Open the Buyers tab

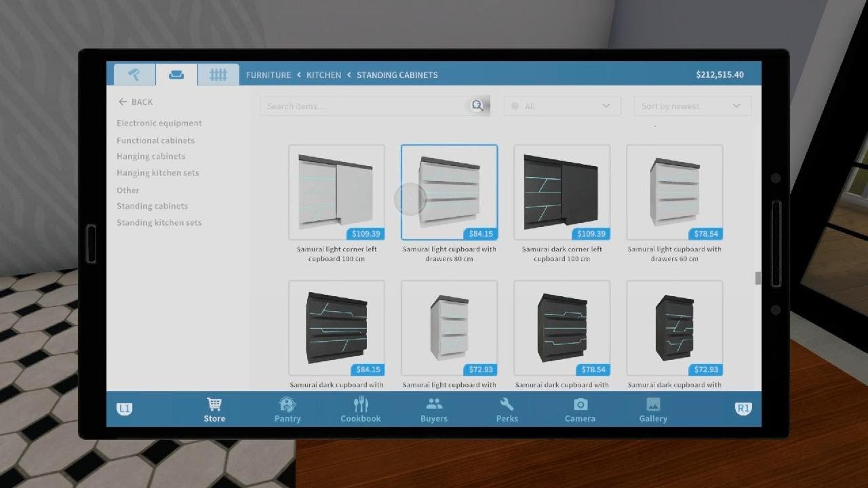[434, 409]
